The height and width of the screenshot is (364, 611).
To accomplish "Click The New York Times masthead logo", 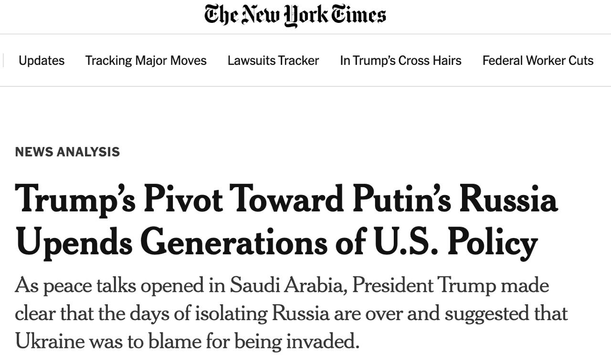I will (295, 16).
